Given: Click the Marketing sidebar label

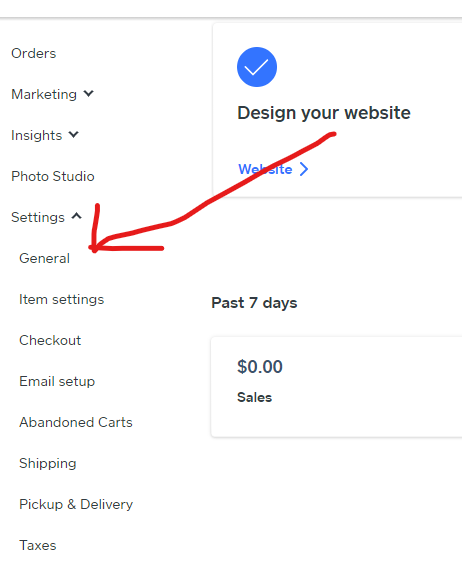Looking at the screenshot, I should click(x=44, y=94).
